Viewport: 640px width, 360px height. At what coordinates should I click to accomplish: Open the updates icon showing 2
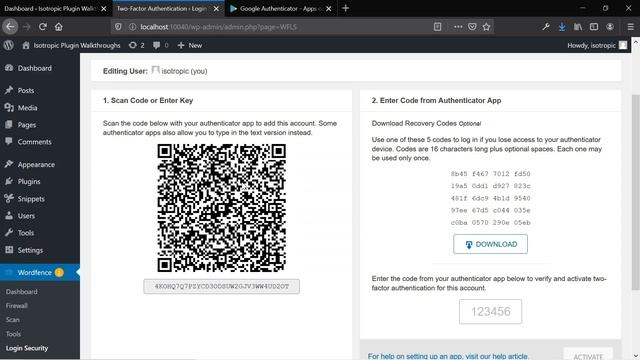pyautogui.click(x=137, y=45)
